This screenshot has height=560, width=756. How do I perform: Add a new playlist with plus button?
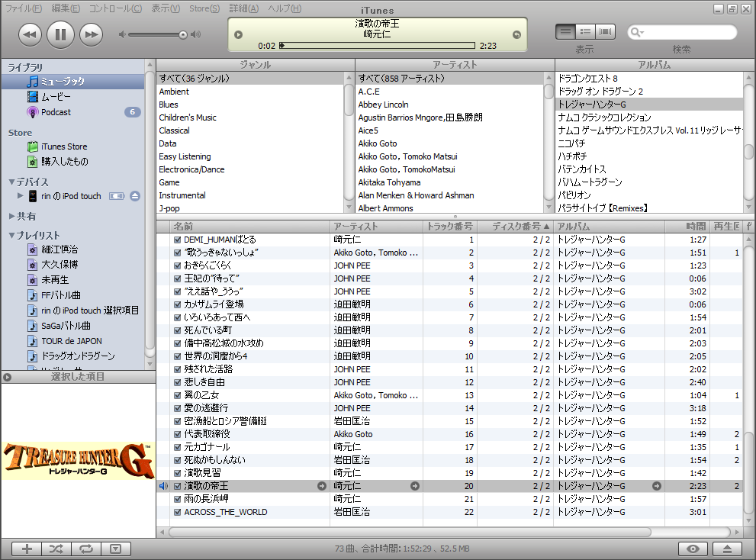point(27,549)
